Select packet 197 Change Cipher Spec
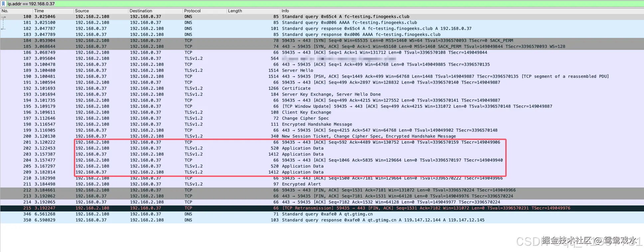Viewport: 644px width, 252px height. (x=322, y=118)
